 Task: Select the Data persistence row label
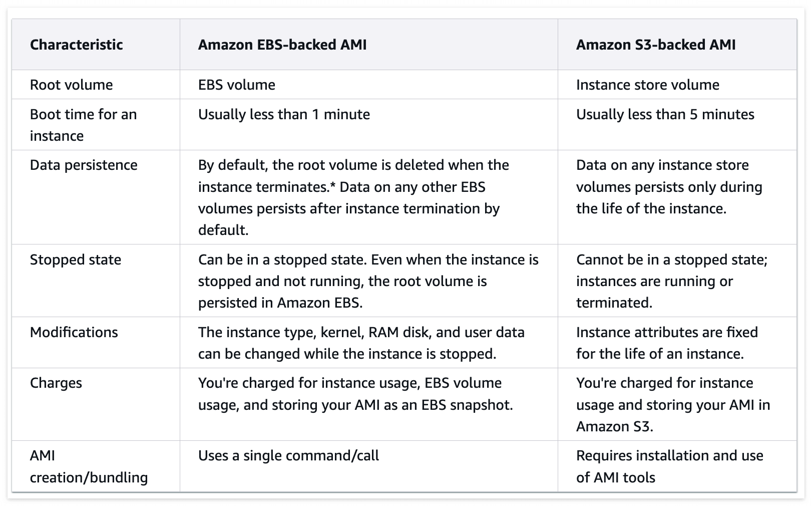coord(84,165)
